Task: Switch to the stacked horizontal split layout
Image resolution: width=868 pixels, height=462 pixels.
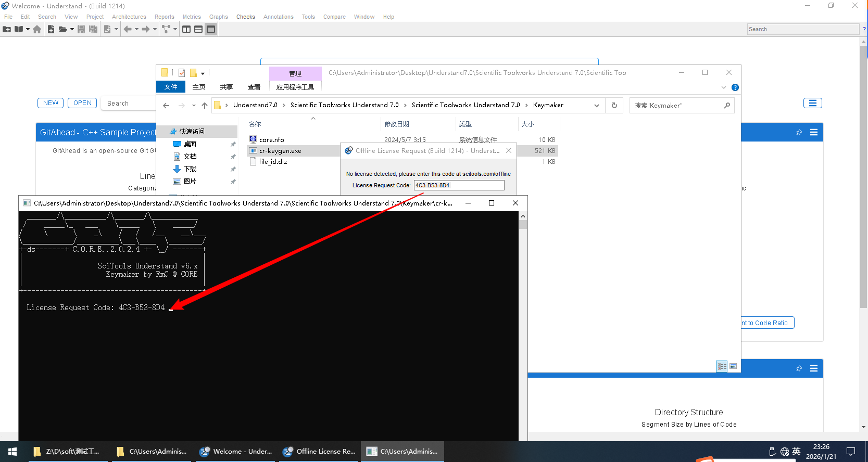Action: pyautogui.click(x=198, y=30)
